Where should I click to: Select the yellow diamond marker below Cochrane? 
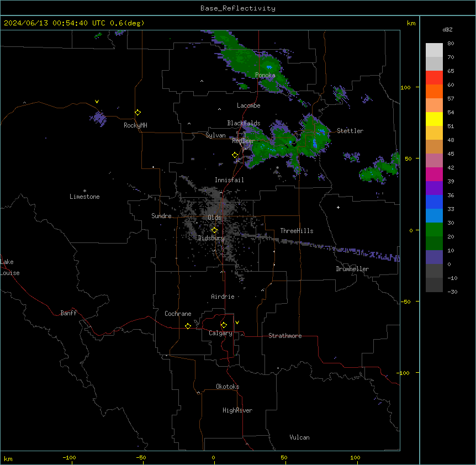tap(188, 326)
